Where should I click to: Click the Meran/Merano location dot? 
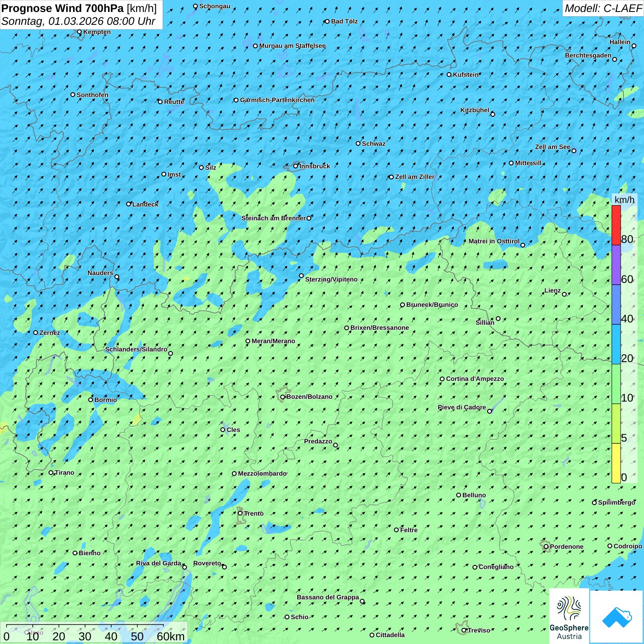tap(248, 341)
